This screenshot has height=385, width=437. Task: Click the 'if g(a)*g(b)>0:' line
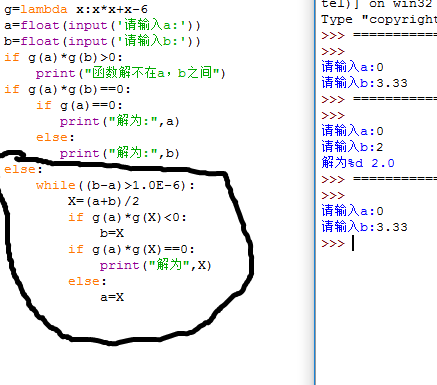click(63, 57)
